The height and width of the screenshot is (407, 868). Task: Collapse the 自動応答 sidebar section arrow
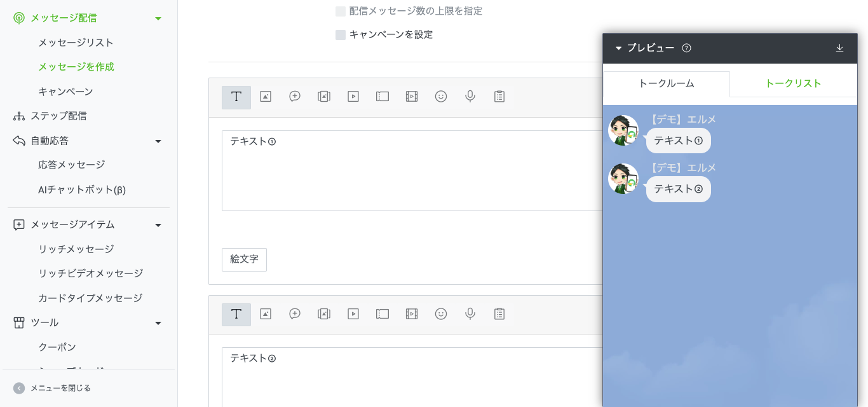coord(158,141)
